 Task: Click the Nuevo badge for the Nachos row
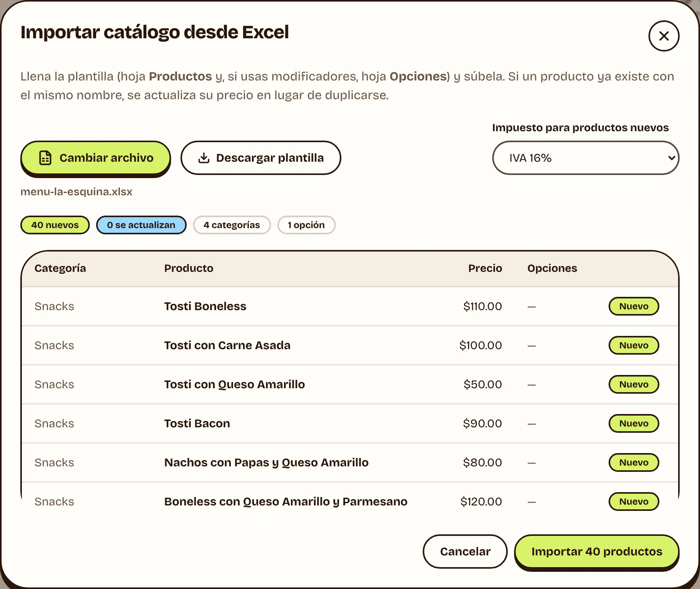pos(634,462)
